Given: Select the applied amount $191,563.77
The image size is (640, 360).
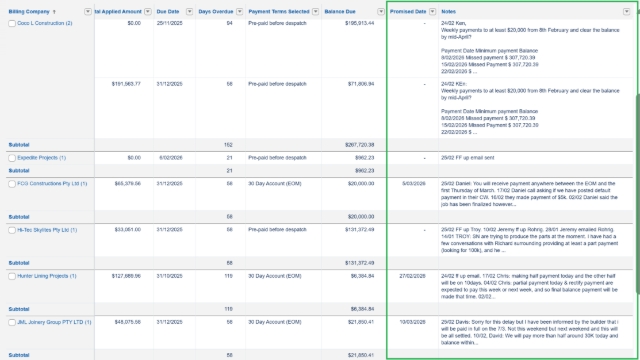Looking at the screenshot, I should point(126,84).
